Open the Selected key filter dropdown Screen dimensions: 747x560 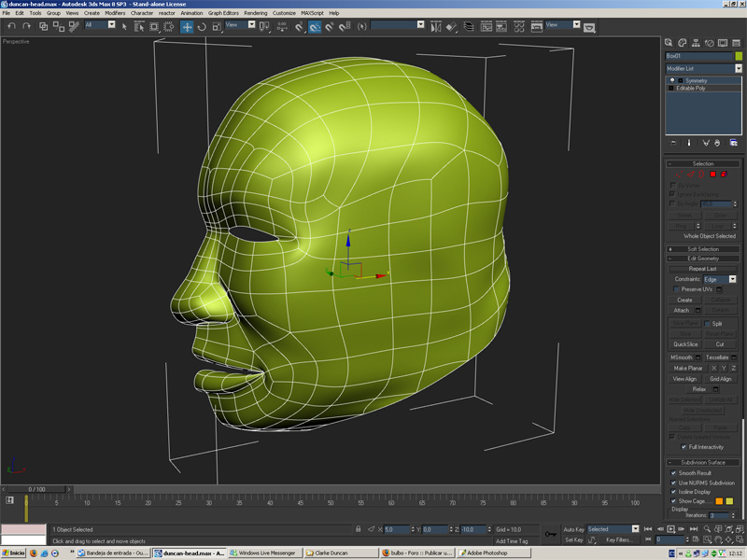pyautogui.click(x=635, y=529)
